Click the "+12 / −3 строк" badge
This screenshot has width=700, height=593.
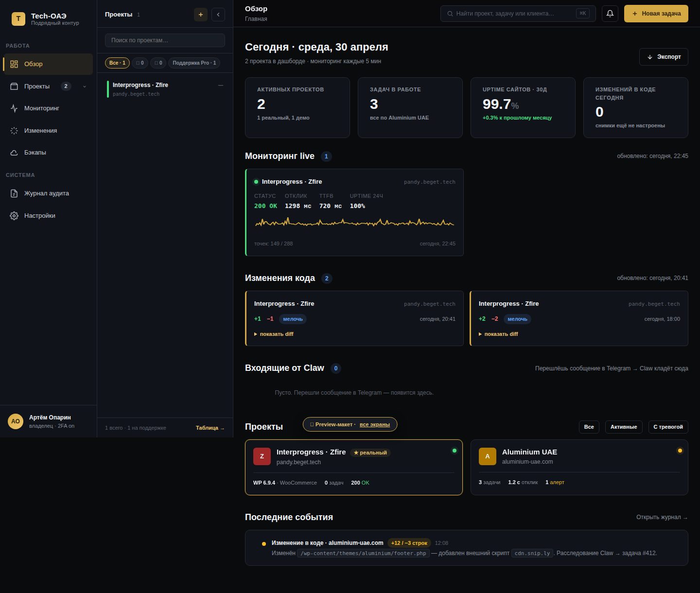click(409, 543)
